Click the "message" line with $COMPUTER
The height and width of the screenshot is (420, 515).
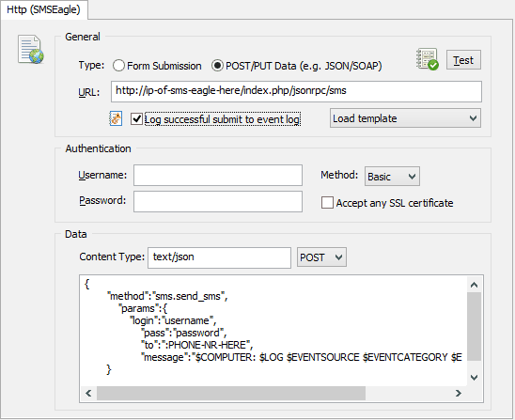(301, 357)
